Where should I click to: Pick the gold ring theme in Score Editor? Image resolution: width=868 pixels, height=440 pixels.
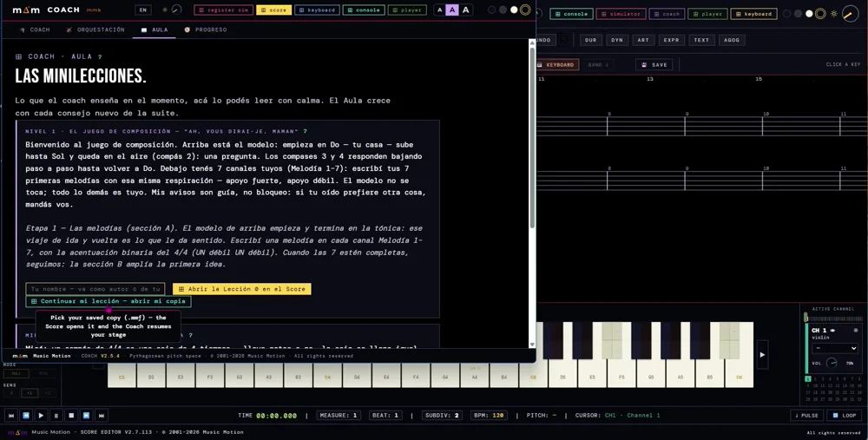tap(820, 14)
